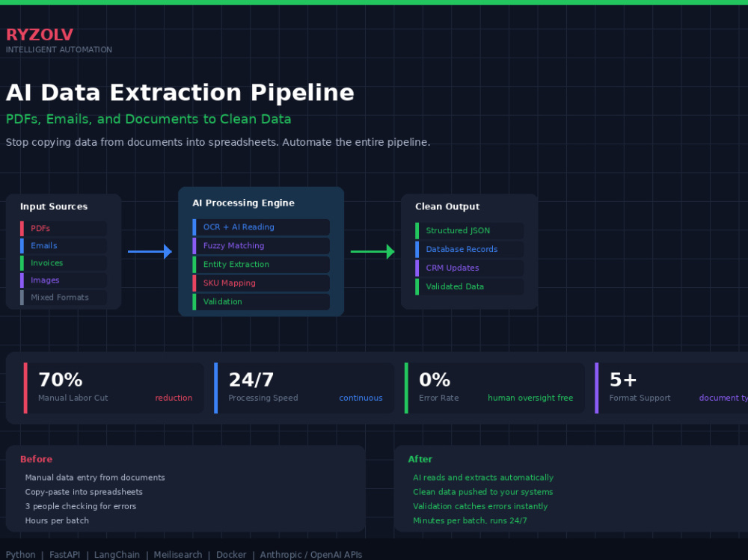Click the RYZOLV logo text
Viewport: 748px width, 560px height.
39,34
